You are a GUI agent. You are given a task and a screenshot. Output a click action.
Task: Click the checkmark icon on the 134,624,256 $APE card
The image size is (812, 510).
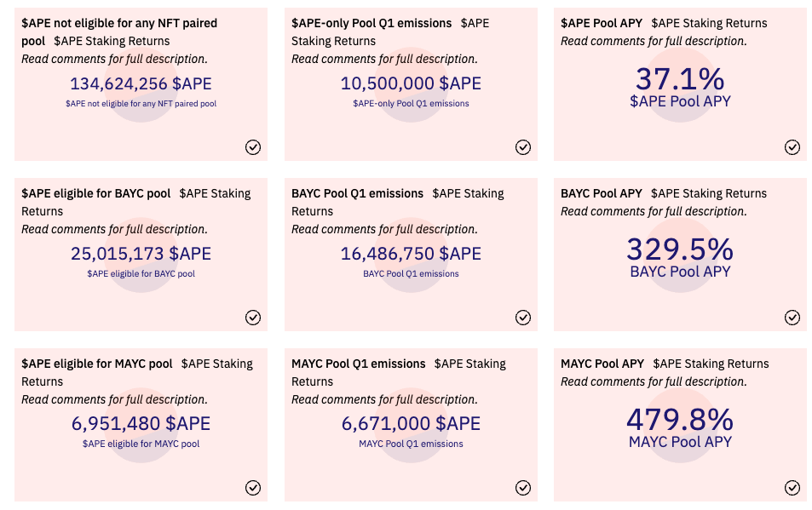tap(253, 147)
